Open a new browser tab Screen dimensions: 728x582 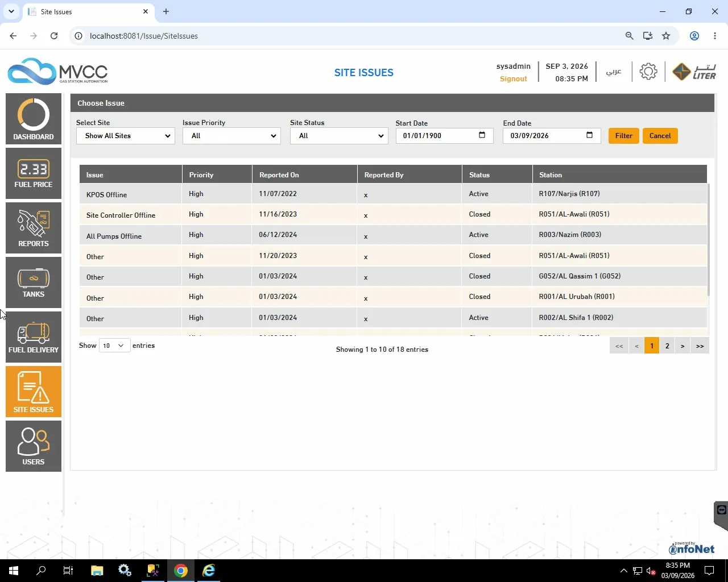(166, 11)
